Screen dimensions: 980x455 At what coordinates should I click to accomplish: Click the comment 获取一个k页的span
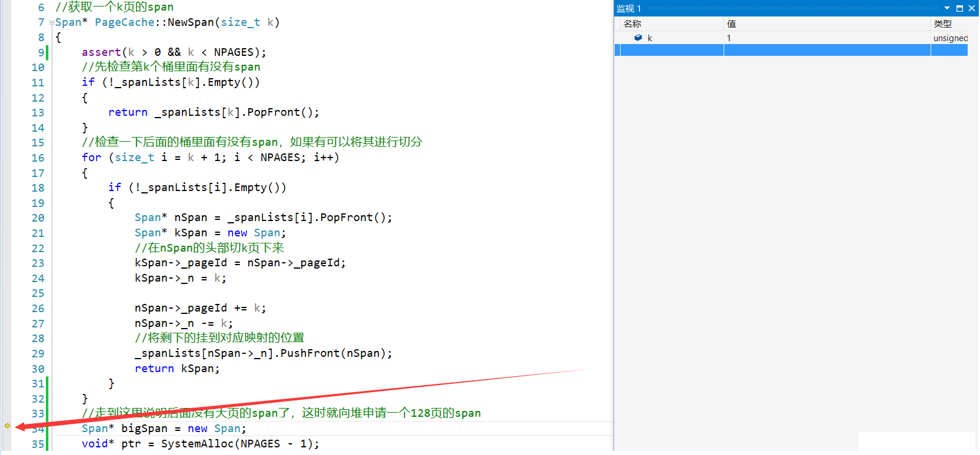(115, 7)
